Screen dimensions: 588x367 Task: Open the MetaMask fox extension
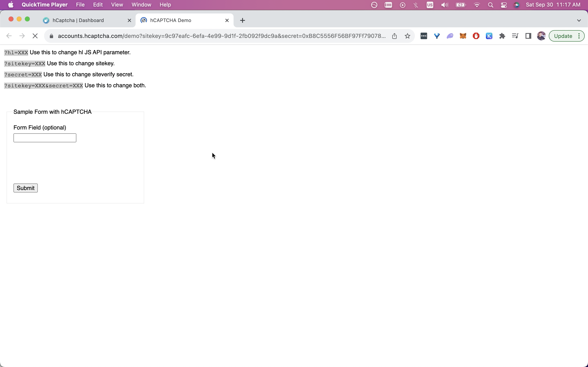pos(463,36)
